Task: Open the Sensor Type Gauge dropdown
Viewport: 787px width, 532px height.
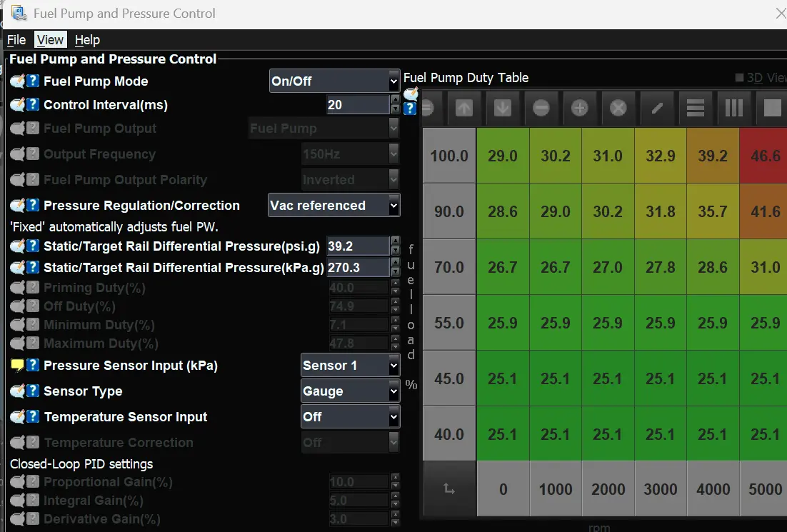Action: click(351, 391)
